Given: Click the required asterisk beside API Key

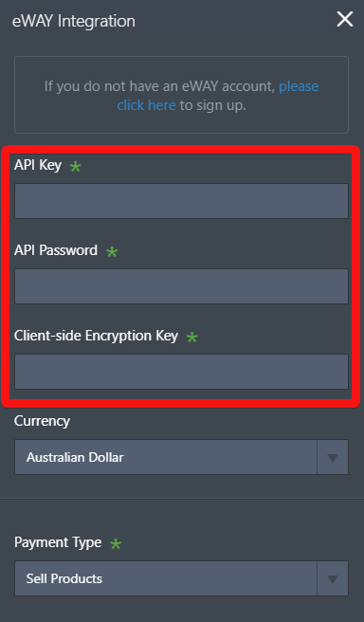Looking at the screenshot, I should pos(75,167).
